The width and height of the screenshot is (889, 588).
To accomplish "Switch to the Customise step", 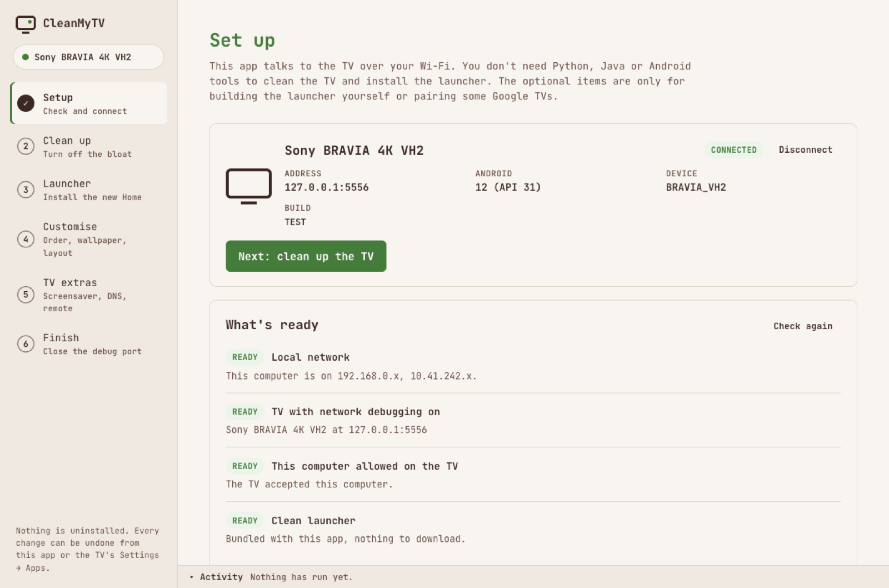I will [89, 239].
